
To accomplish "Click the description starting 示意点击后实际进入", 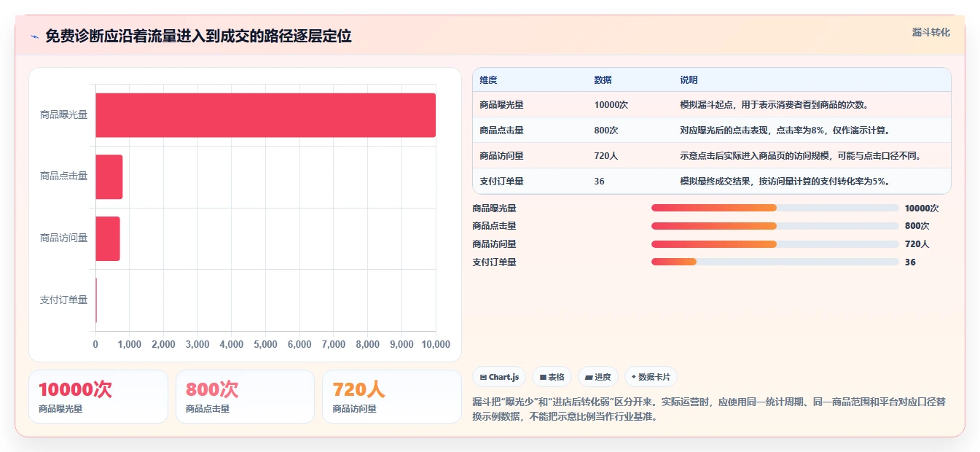I will point(800,156).
